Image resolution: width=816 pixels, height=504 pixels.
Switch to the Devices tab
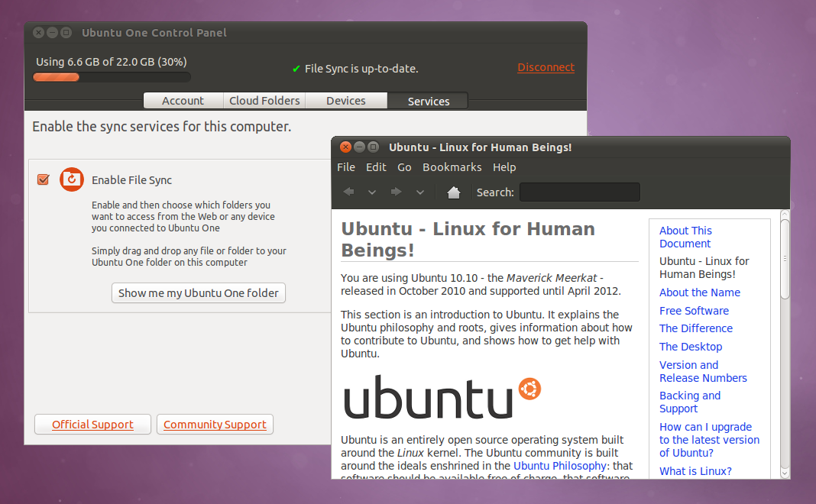pyautogui.click(x=346, y=100)
